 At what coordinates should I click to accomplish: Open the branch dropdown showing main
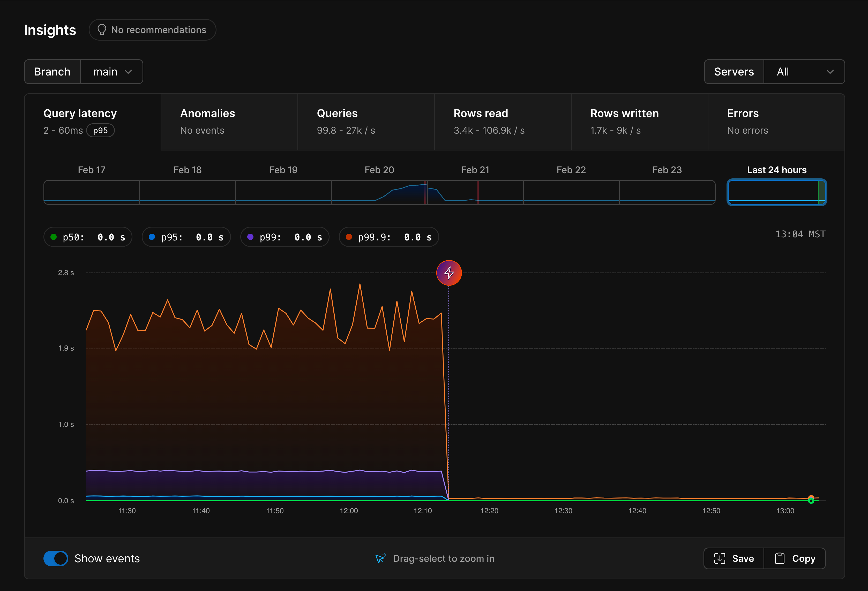[111, 71]
